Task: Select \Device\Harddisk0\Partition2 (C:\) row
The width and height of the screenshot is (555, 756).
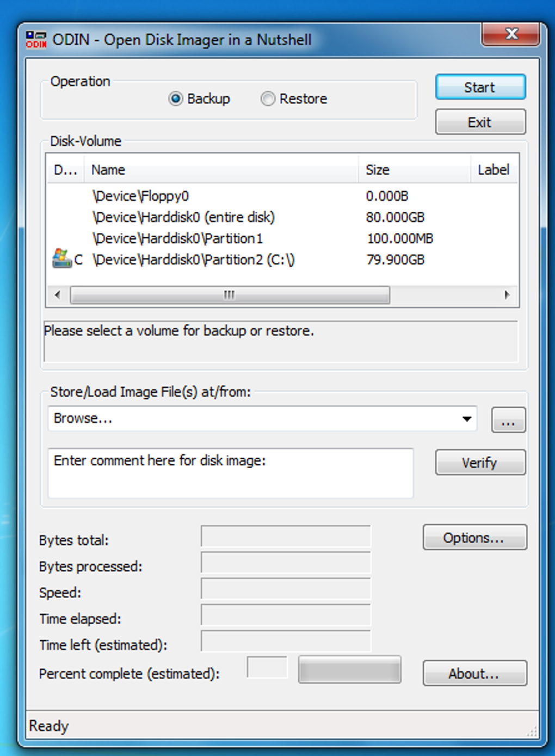Action: pos(282,260)
